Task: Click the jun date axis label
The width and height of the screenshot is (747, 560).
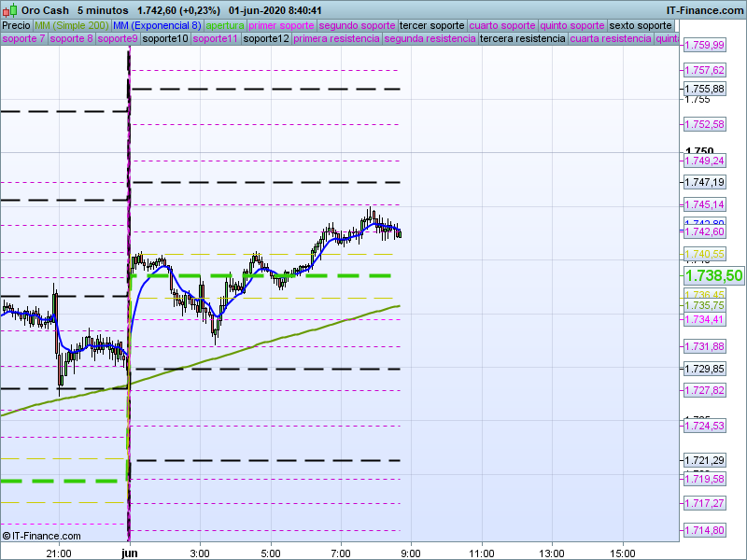Action: (x=130, y=553)
